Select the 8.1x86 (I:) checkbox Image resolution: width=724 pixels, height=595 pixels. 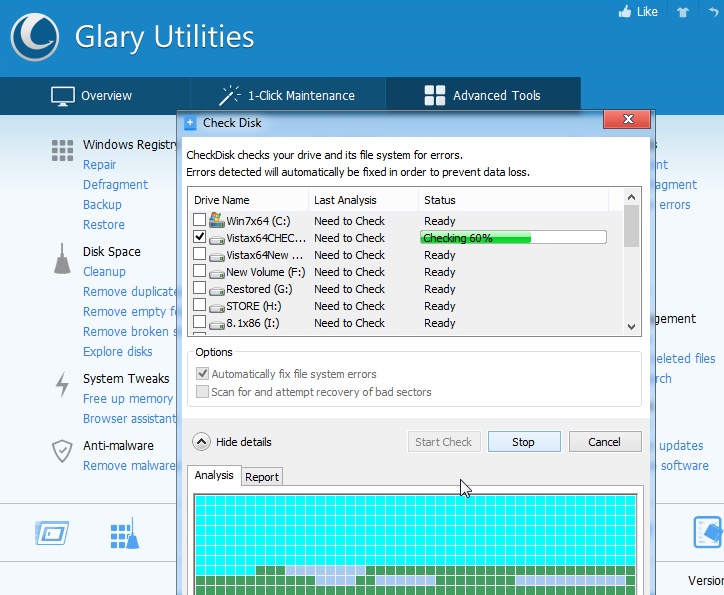click(199, 322)
